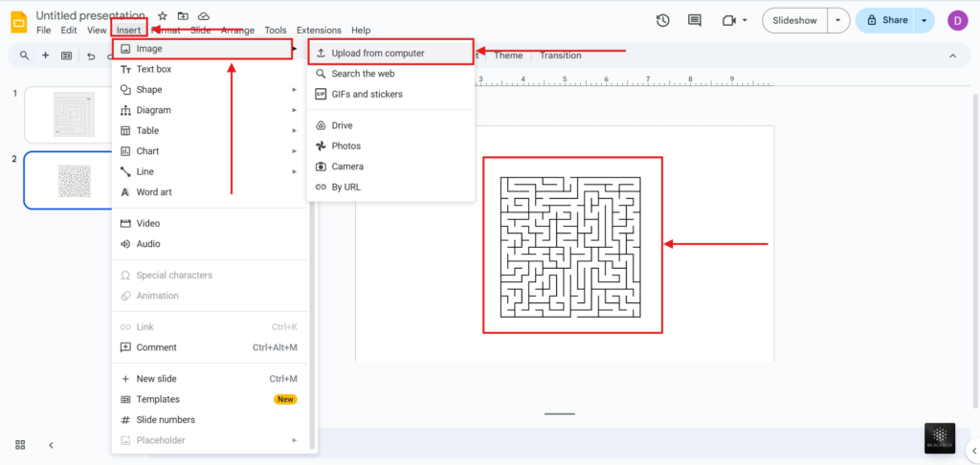Star the Untitled presentation

tap(162, 16)
